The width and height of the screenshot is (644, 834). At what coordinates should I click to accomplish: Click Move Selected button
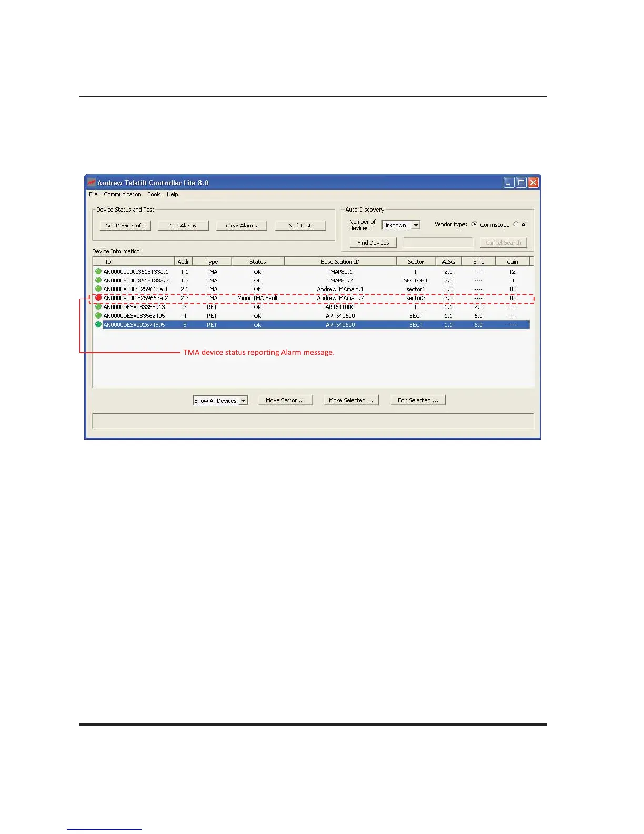coord(351,400)
